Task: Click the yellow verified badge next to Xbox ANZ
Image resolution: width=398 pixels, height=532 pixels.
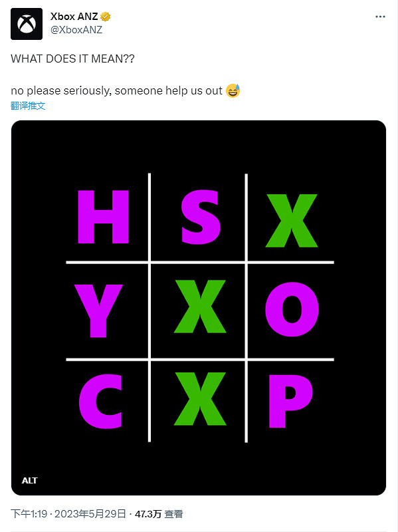Action: 106,17
